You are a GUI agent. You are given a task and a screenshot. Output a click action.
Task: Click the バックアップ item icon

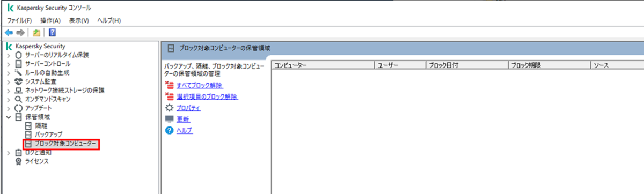pos(28,135)
